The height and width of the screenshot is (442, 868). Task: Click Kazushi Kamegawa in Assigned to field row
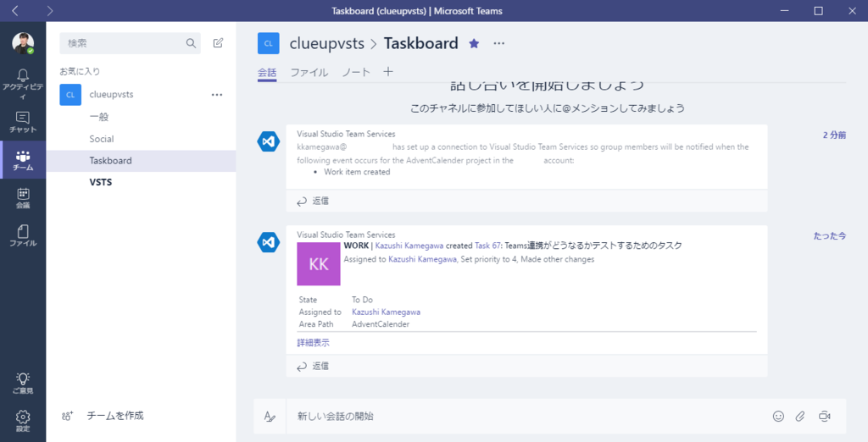[386, 312]
